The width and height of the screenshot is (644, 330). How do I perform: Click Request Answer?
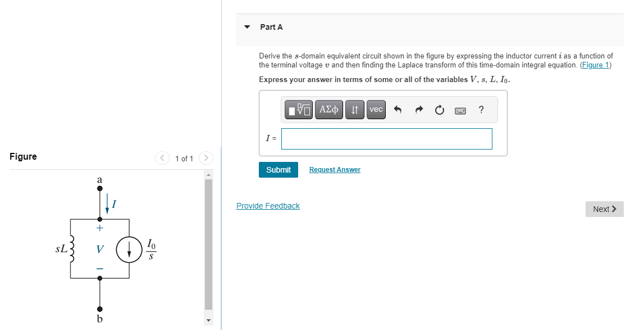pyautogui.click(x=335, y=169)
